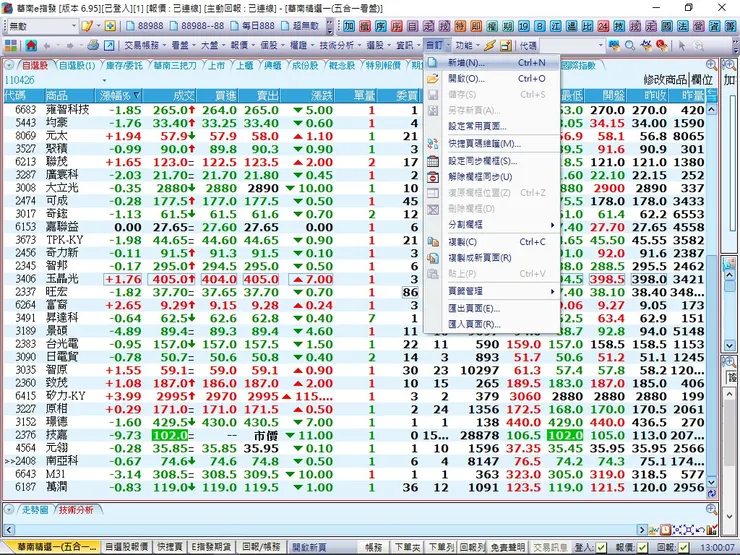This screenshot has height=555, width=740.
Task: Choose 快捷頁碼維護(M)... menu entry
Action: pos(493,143)
